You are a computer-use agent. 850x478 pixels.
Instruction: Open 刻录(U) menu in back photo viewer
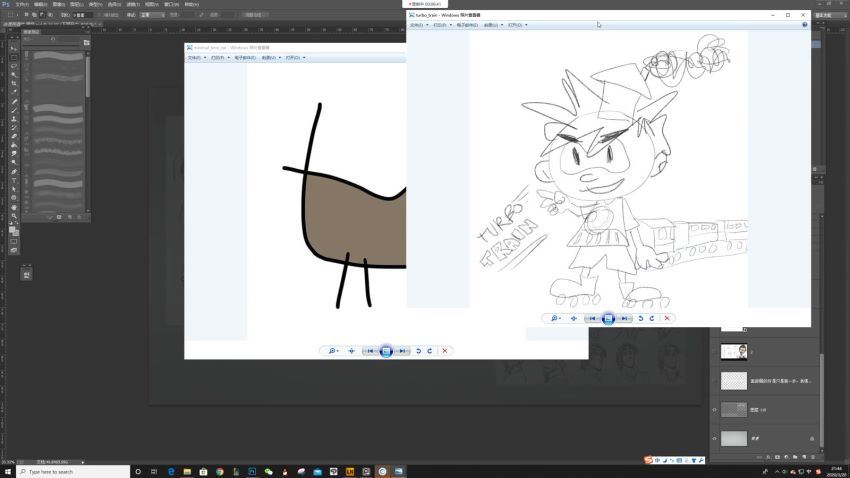[x=271, y=57]
